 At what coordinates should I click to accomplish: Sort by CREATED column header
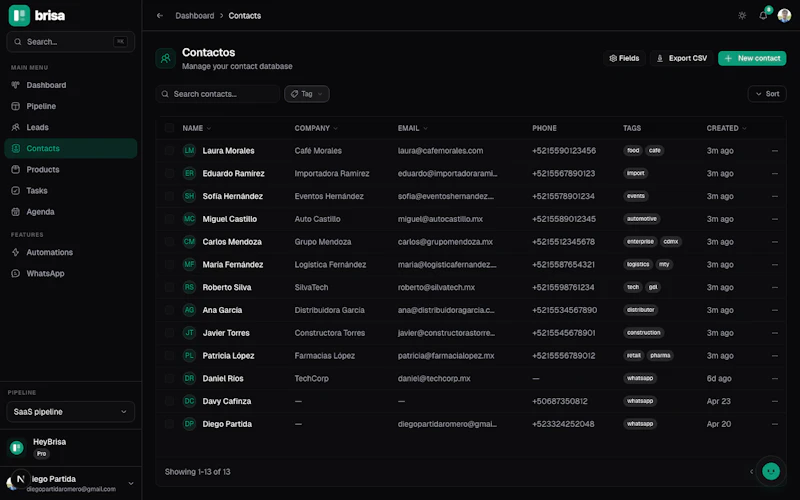click(727, 128)
